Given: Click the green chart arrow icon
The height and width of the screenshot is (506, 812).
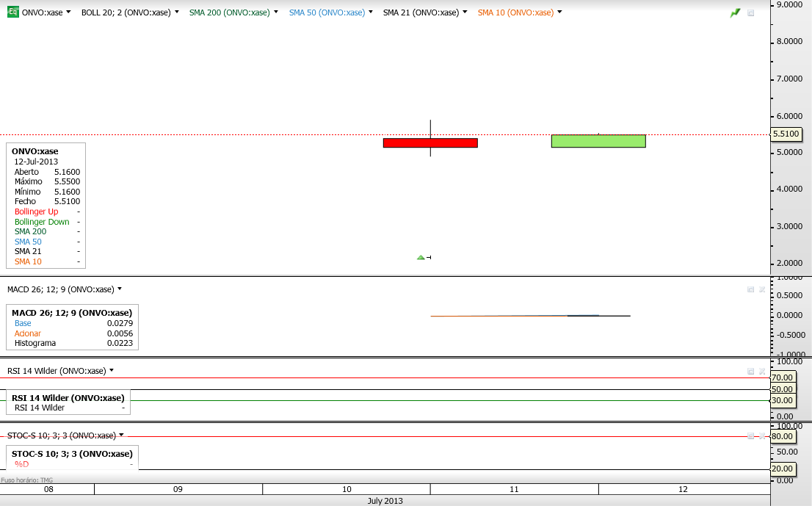Looking at the screenshot, I should 736,12.
